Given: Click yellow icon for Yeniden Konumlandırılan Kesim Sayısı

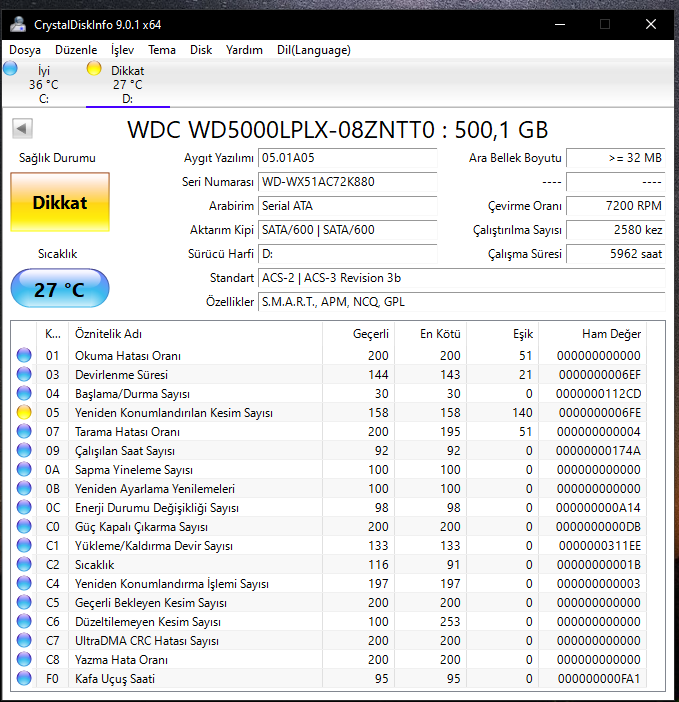Looking at the screenshot, I should (24, 412).
